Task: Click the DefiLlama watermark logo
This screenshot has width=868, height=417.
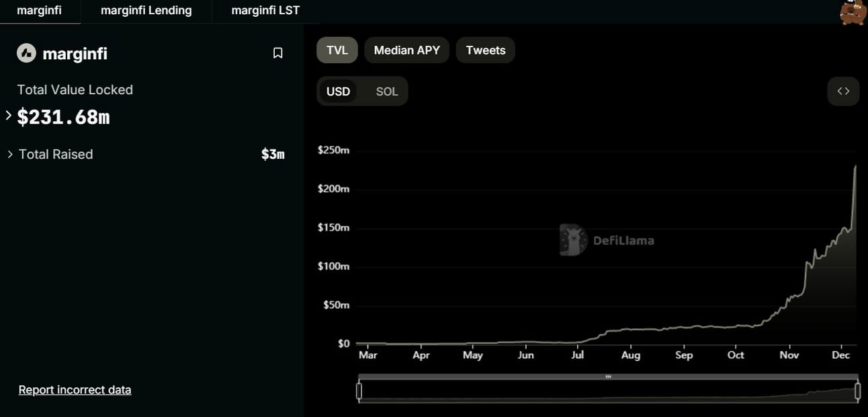Action: [x=607, y=240]
